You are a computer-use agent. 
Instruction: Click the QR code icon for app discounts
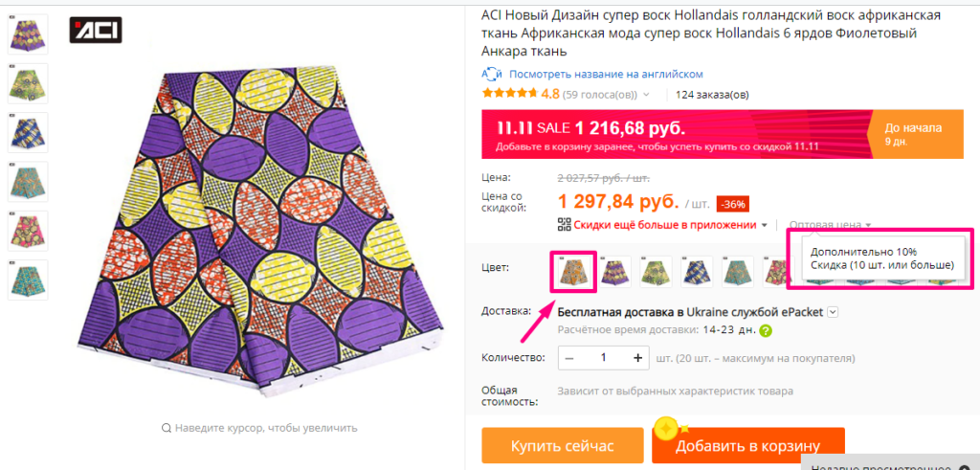[564, 225]
